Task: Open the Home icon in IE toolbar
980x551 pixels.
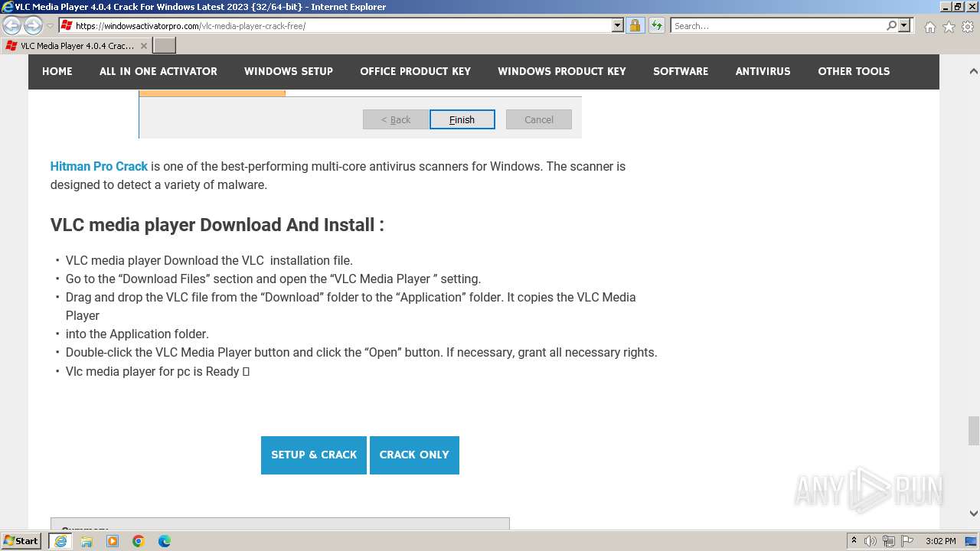Action: tap(929, 27)
